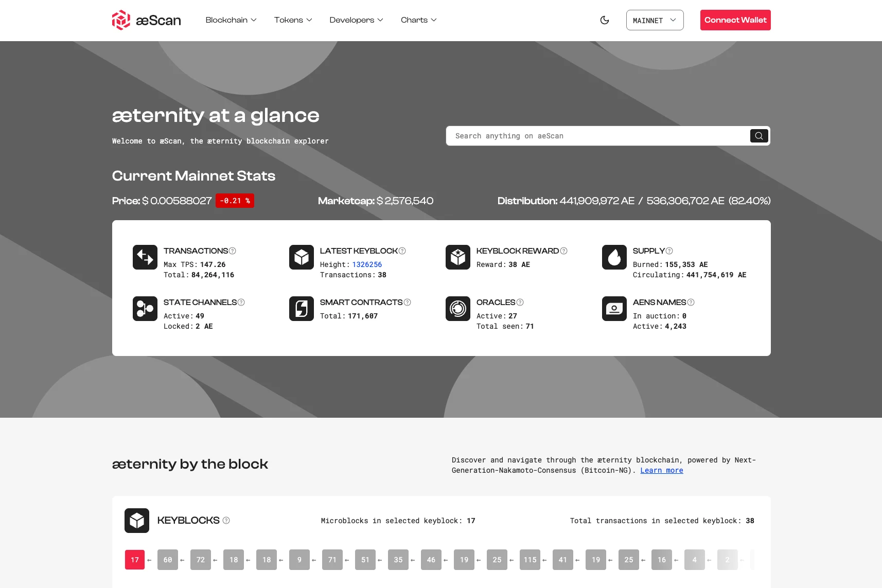Click the Latest Keyblock cube icon
The image size is (882, 588).
coord(302,257)
